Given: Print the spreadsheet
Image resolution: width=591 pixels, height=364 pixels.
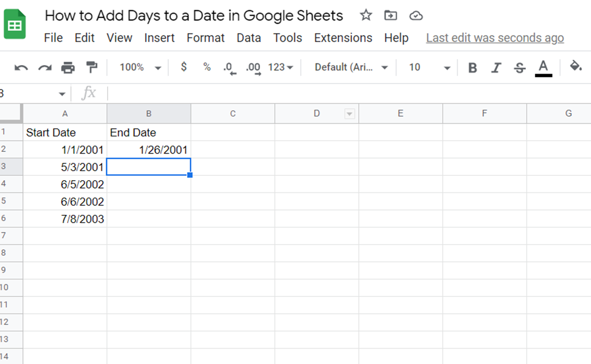Looking at the screenshot, I should tap(68, 67).
